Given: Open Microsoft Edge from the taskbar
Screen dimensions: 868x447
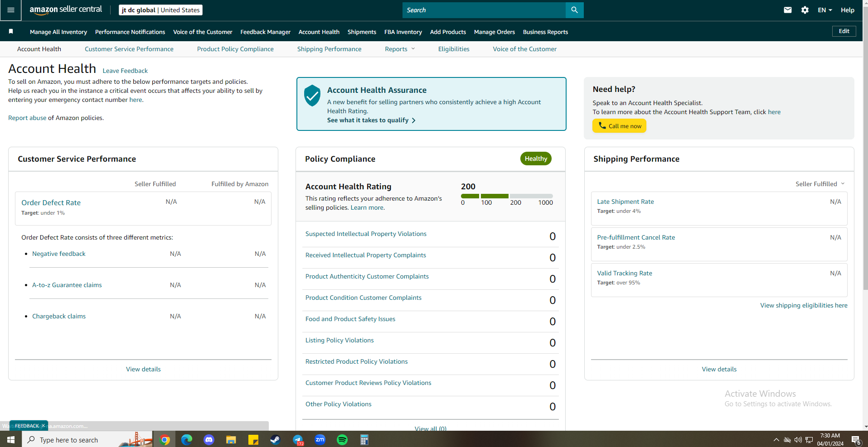Looking at the screenshot, I should [187, 440].
